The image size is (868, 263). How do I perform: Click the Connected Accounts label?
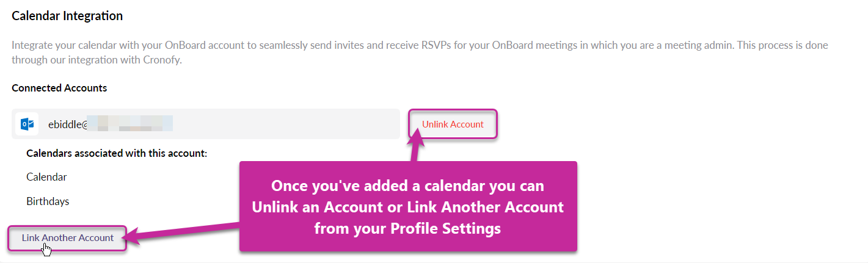pos(59,88)
